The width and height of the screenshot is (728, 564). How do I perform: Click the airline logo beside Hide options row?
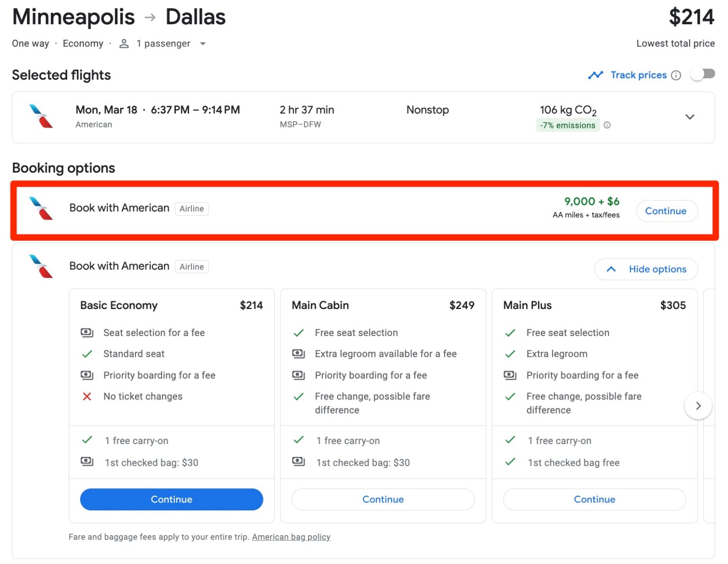41,266
